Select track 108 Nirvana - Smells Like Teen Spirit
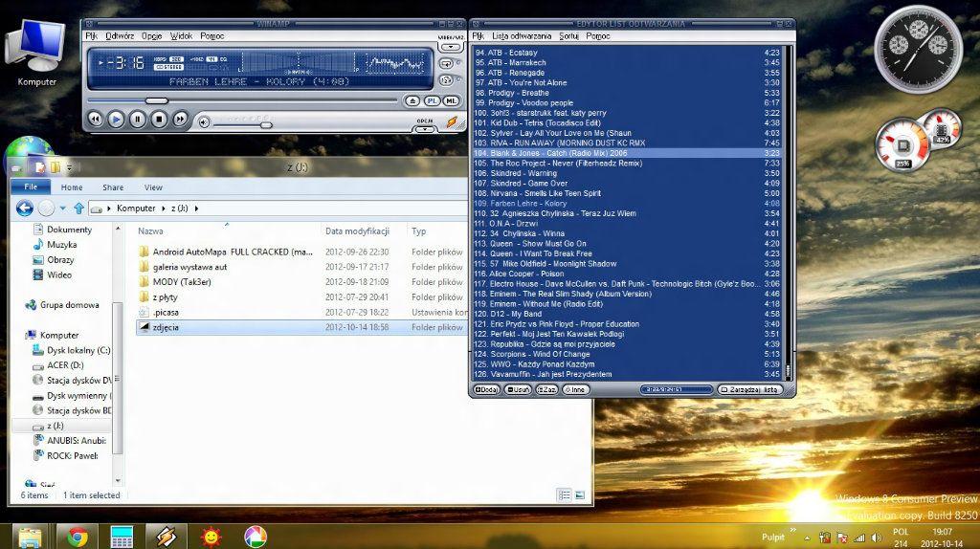The image size is (980, 549). 627,193
